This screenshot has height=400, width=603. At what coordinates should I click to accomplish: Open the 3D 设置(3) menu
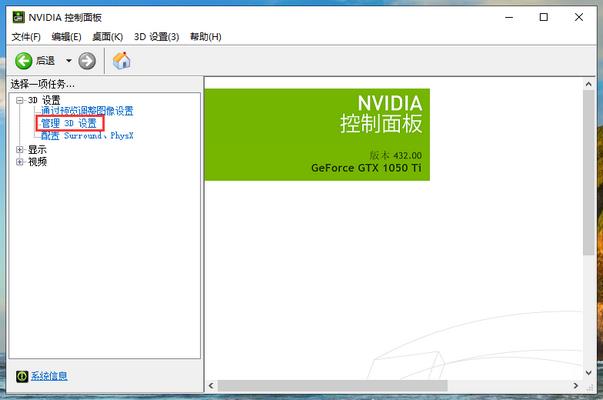pos(157,37)
